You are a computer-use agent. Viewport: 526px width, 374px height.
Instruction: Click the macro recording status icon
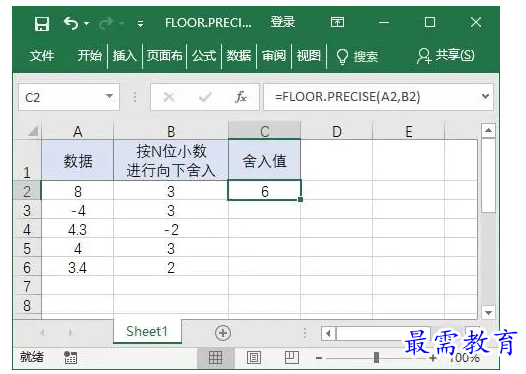70,358
